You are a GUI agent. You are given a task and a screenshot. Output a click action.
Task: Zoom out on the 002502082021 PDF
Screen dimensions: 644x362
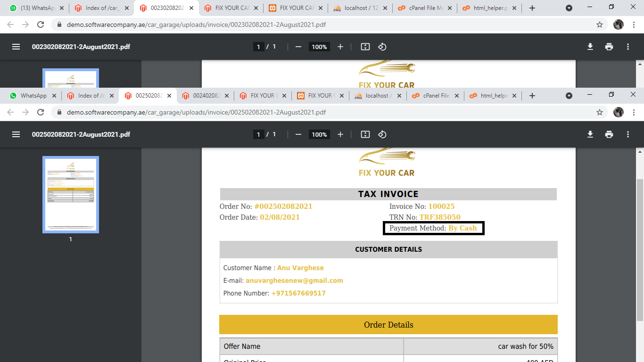pos(298,134)
